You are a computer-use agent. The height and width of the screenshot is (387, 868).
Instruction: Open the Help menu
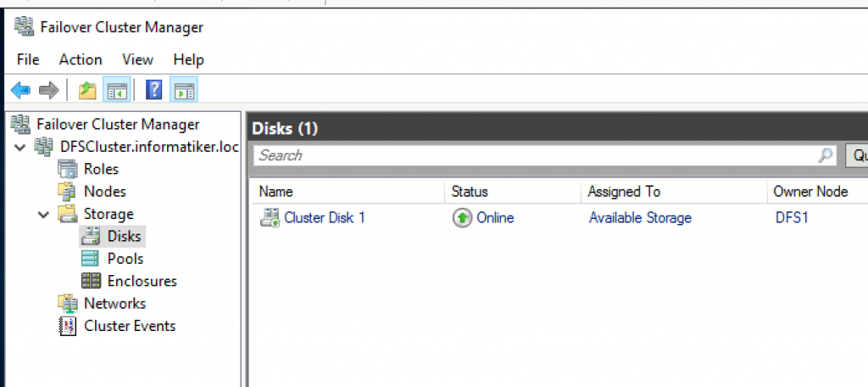(x=188, y=59)
